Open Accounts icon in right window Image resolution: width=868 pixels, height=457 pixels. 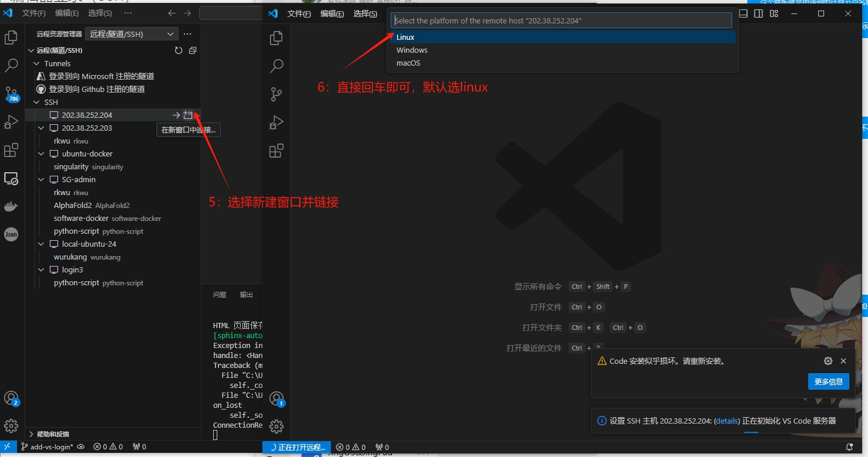pyautogui.click(x=276, y=400)
